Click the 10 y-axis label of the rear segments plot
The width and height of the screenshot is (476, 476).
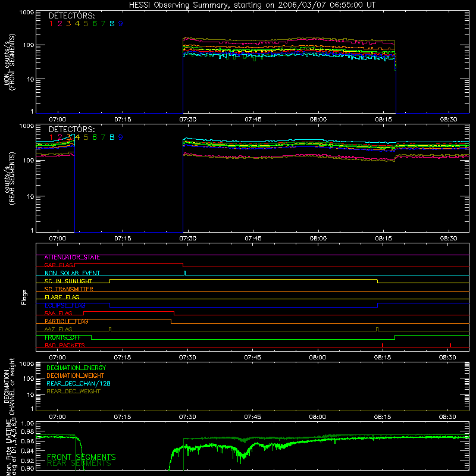[30, 197]
